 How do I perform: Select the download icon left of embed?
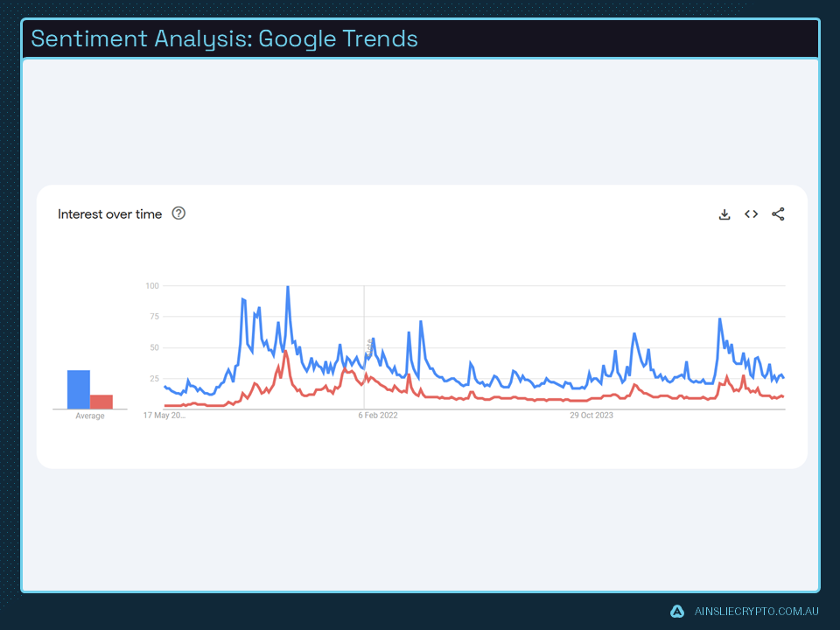click(724, 213)
